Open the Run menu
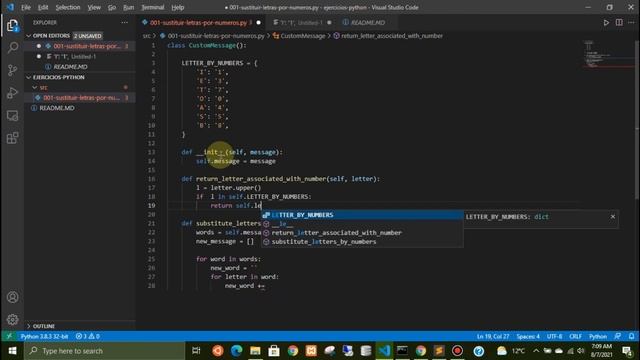This screenshot has width=640, height=360. click(129, 7)
